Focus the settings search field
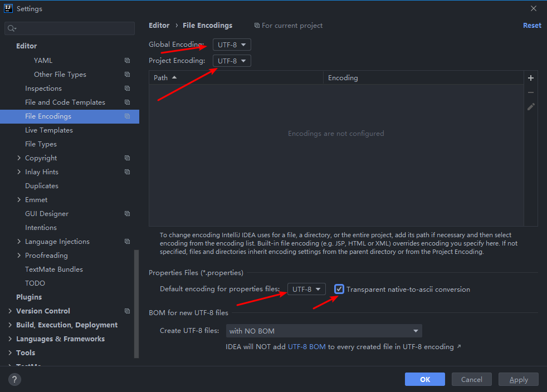 pos(70,28)
